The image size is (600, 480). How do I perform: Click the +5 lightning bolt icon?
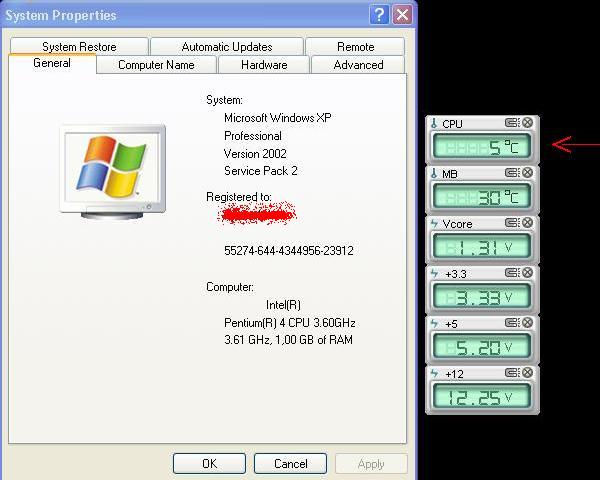(434, 323)
